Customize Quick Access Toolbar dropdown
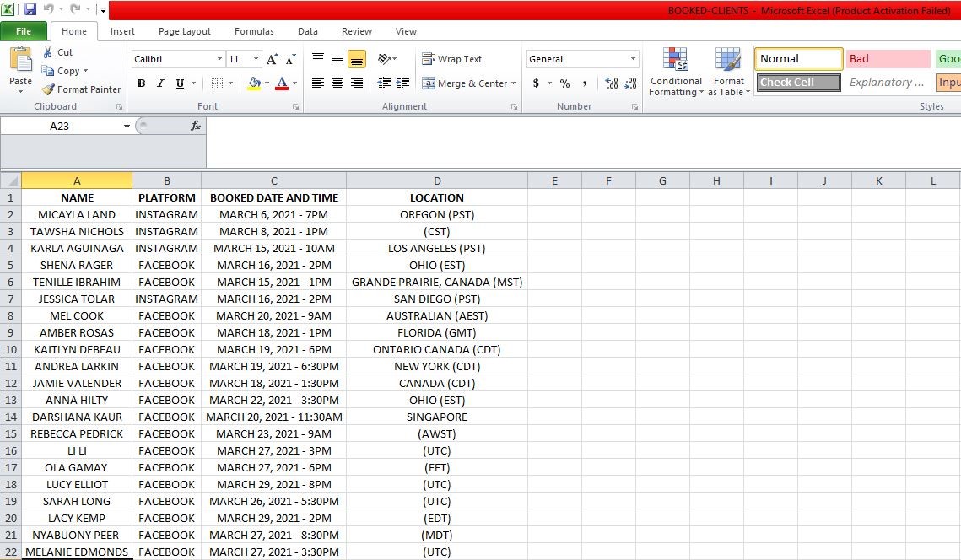 103,9
